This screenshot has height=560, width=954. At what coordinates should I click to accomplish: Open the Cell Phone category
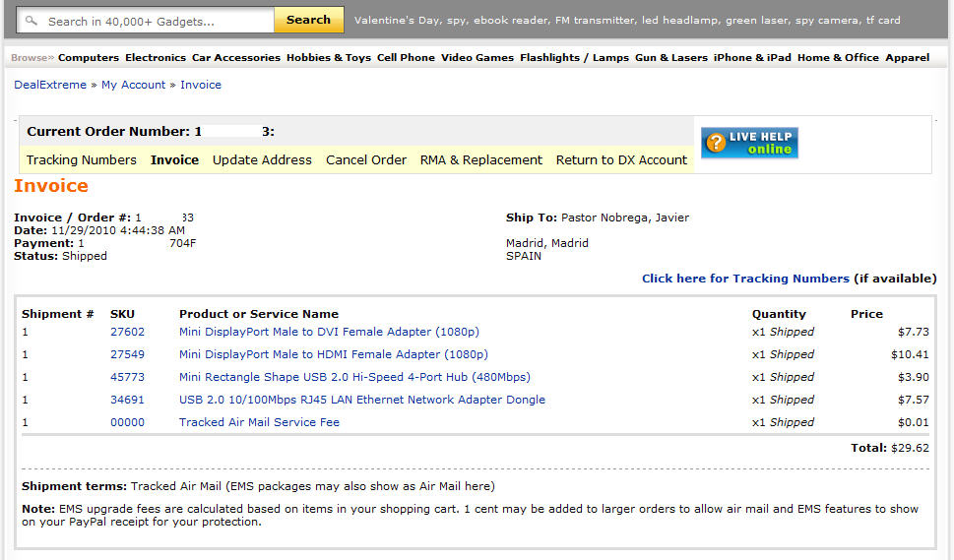click(x=406, y=58)
